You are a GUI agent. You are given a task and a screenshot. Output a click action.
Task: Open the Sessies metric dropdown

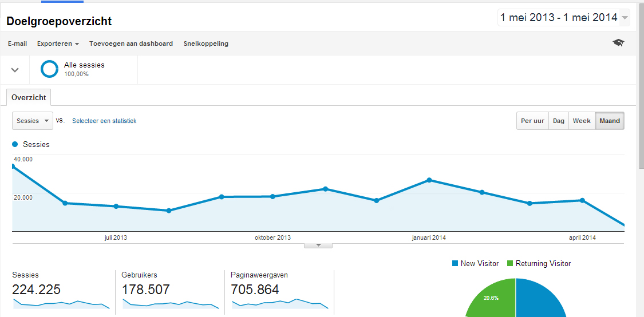33,121
